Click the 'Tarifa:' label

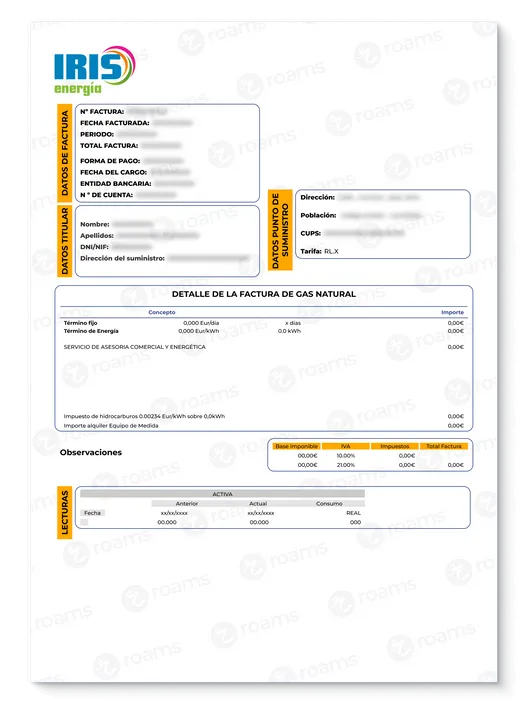click(311, 251)
